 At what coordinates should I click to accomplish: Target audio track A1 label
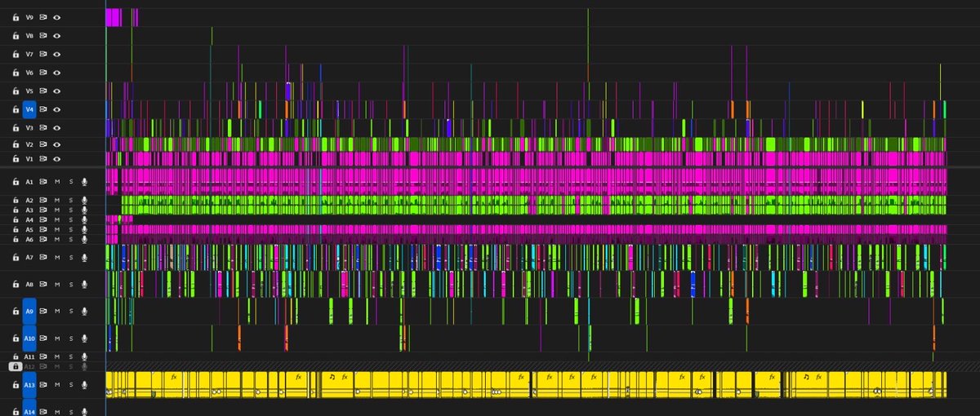(x=29, y=183)
